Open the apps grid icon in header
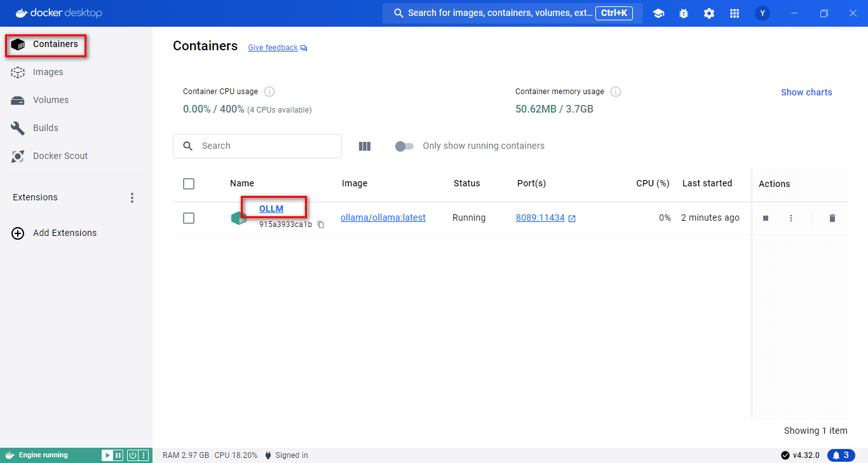Image resolution: width=868 pixels, height=463 pixels. pos(735,13)
